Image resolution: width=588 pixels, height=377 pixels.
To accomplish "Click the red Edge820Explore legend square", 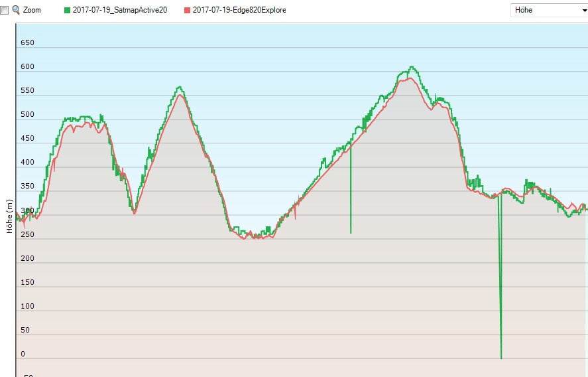I will click(187, 10).
